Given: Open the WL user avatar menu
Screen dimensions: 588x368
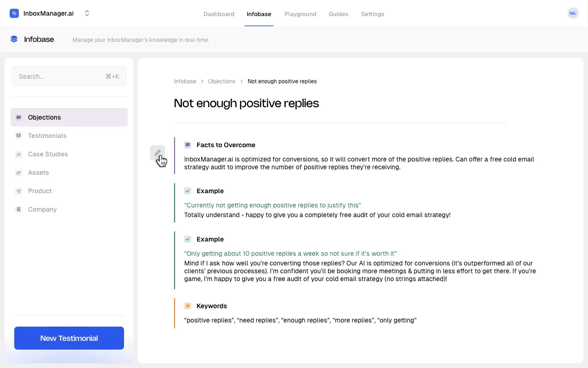Looking at the screenshot, I should (573, 13).
